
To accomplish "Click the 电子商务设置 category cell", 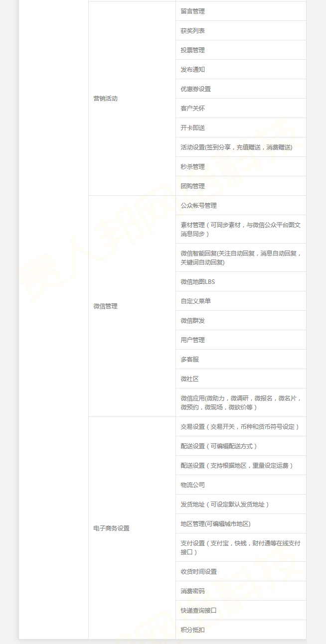I will point(132,528).
